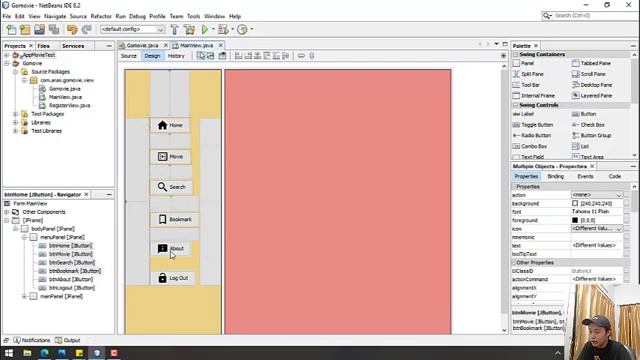Click the change horizontal resizability icon
640x360 pixels.
pos(301,56)
